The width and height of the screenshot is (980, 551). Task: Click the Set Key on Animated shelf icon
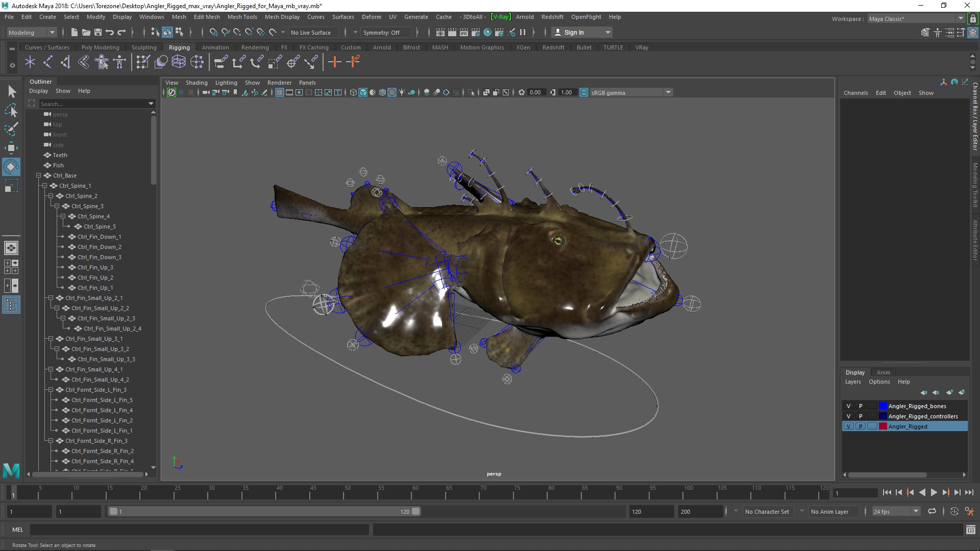click(353, 62)
